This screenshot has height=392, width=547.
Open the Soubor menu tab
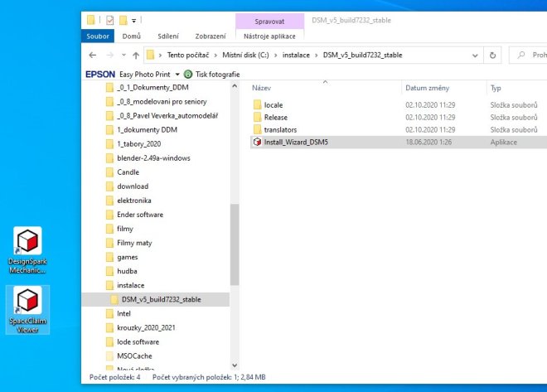tap(98, 36)
